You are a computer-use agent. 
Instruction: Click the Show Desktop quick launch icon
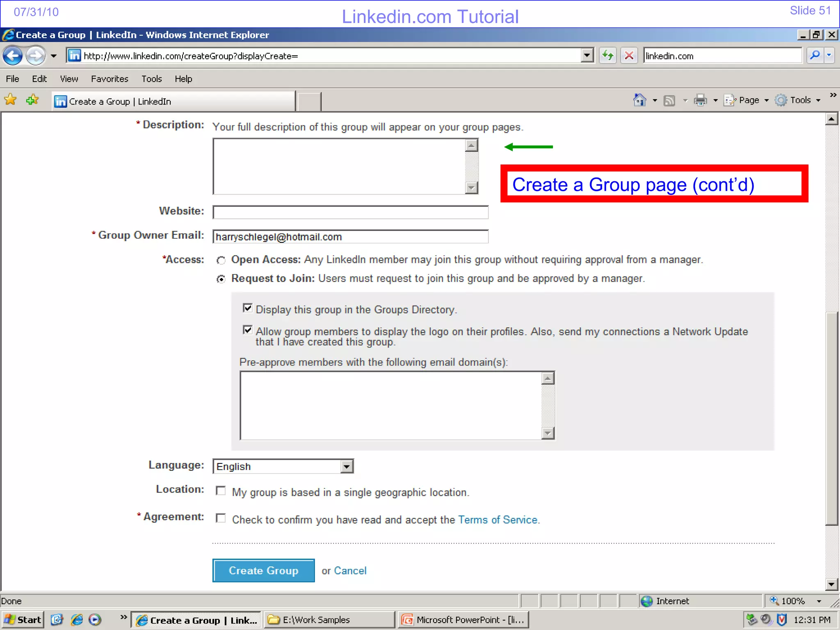[57, 620]
